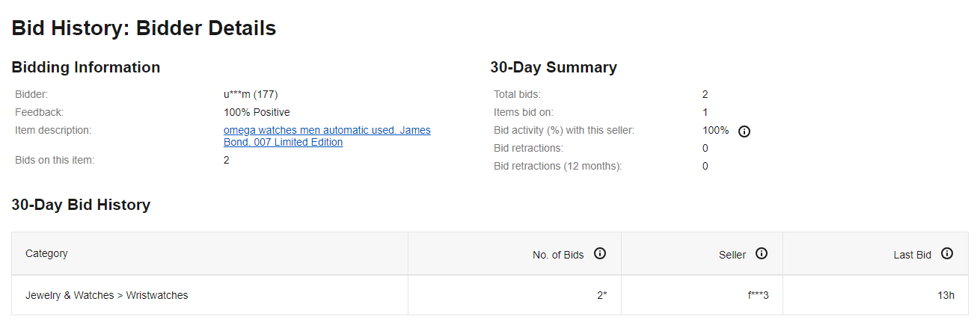Click the 100% Positive feedback text
Image resolution: width=980 pixels, height=325 pixels.
coord(257,112)
